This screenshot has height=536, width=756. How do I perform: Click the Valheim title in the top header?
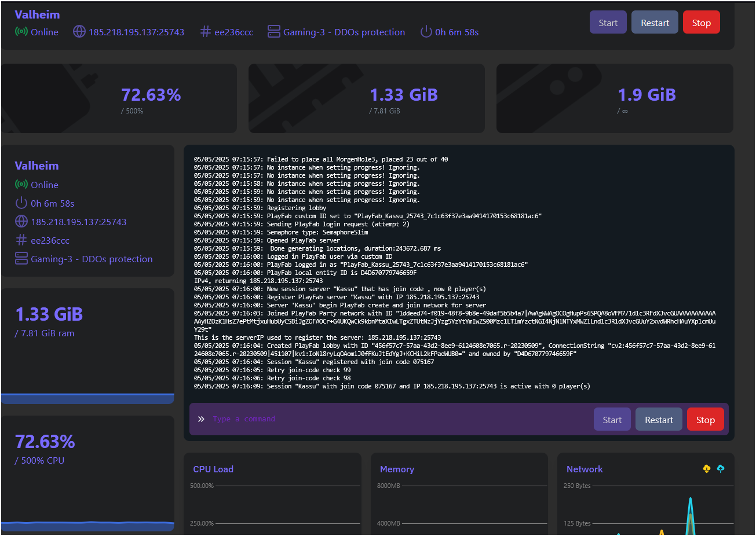[x=37, y=14]
